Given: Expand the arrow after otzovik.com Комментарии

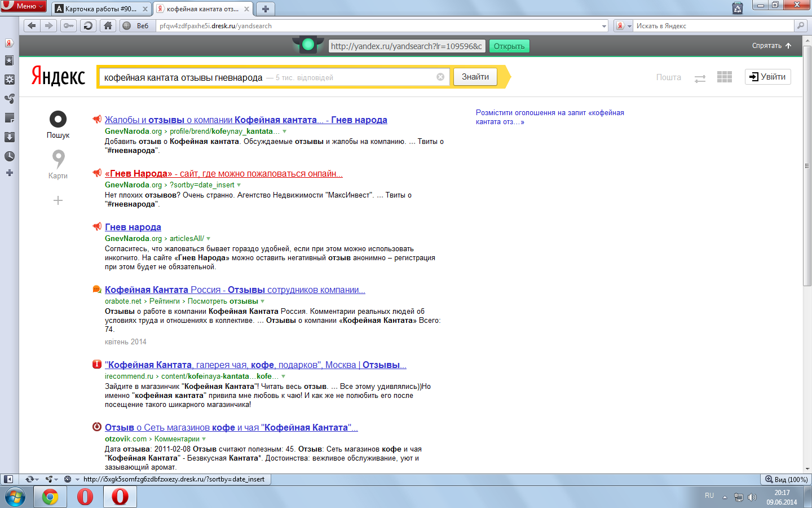Looking at the screenshot, I should (204, 439).
